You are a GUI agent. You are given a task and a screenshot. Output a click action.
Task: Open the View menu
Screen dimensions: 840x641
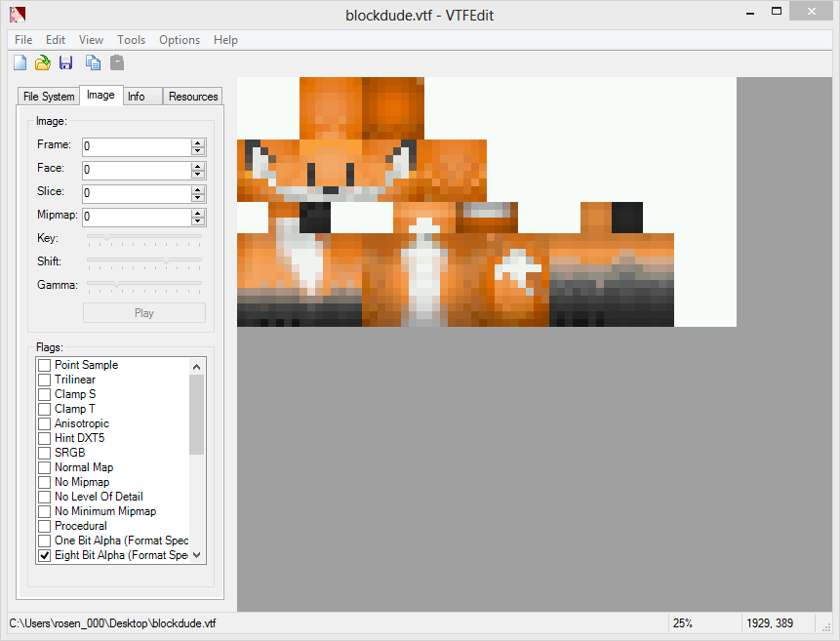[91, 40]
